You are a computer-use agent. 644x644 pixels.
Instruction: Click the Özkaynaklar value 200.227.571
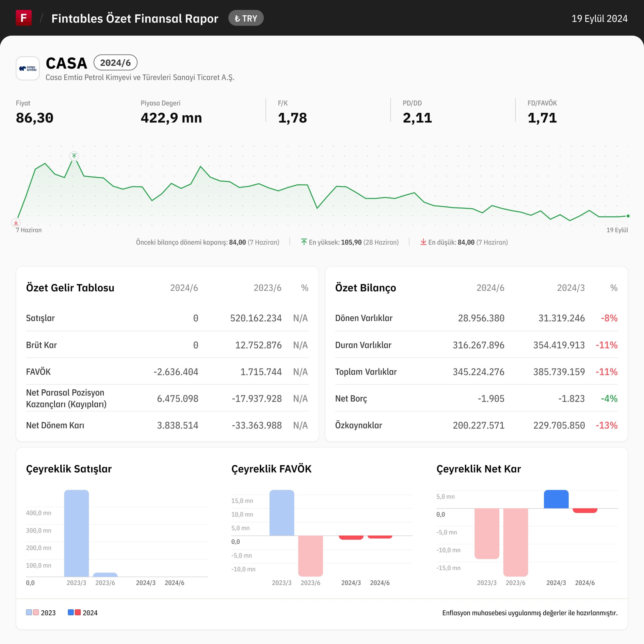[x=478, y=425]
